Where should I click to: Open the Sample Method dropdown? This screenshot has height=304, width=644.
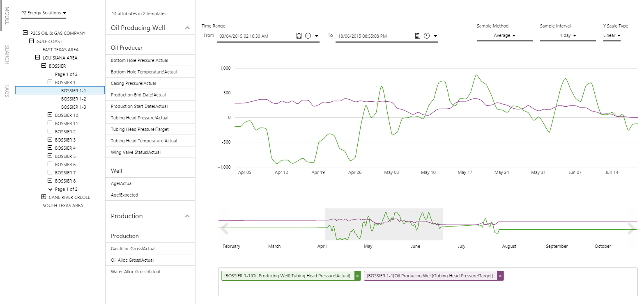point(504,36)
